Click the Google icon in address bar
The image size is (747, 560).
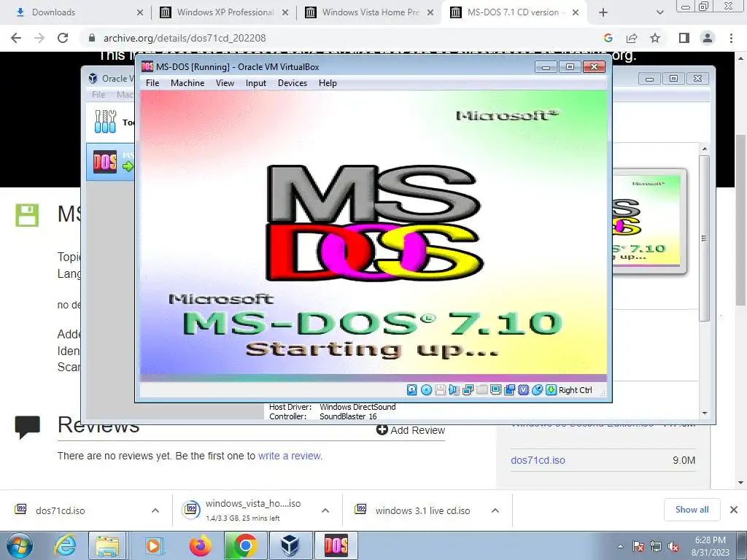tap(608, 38)
